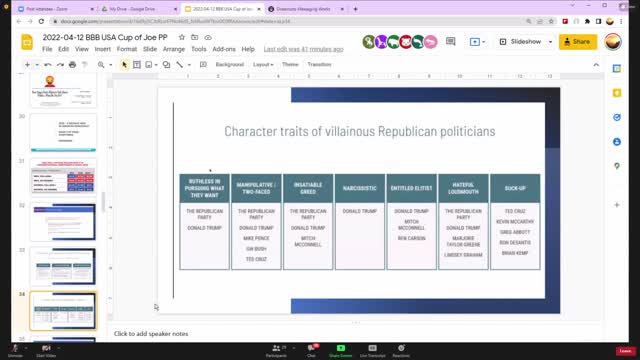Click the Google Slides home logo
Viewport: 640px width, 360px height.
click(x=27, y=42)
